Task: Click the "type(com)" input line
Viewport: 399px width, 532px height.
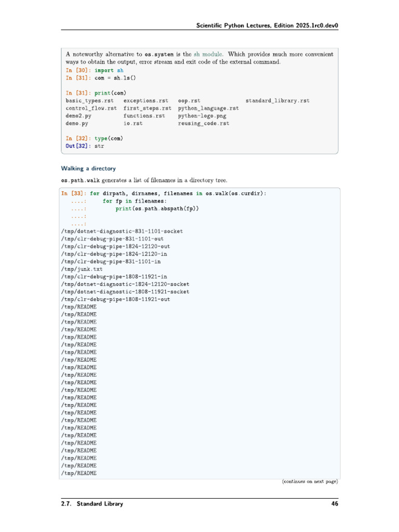Action: [x=109, y=138]
